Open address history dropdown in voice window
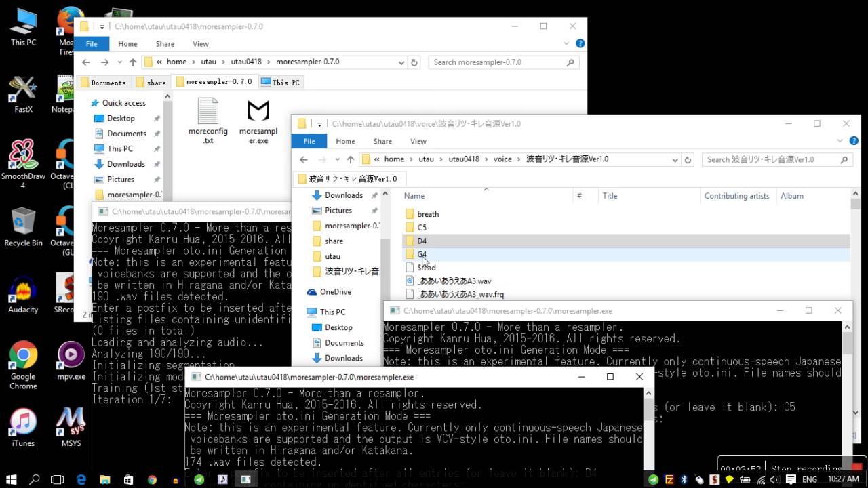 [x=675, y=160]
